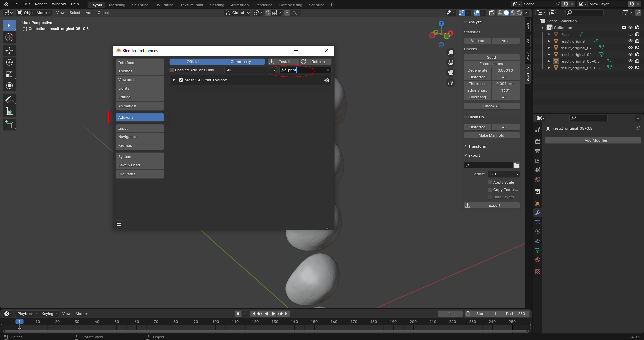644x340 pixels.
Task: Expand result_original in the outliner tree
Action: (x=549, y=41)
